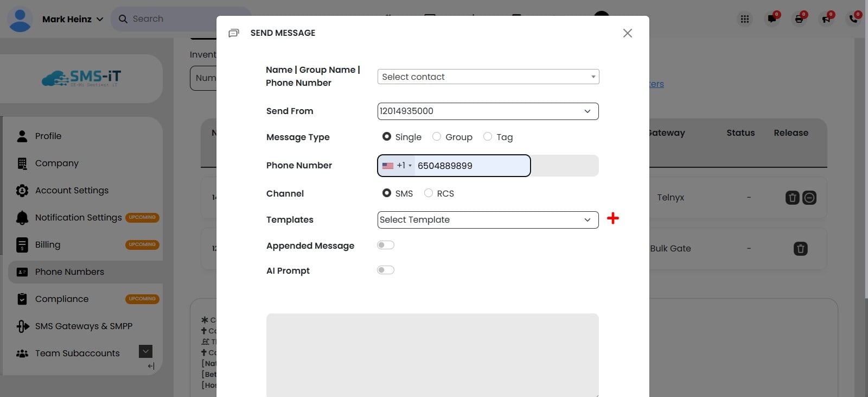Image resolution: width=868 pixels, height=397 pixels.
Task: Click the Bulk Gate gateway cell
Action: (x=671, y=248)
